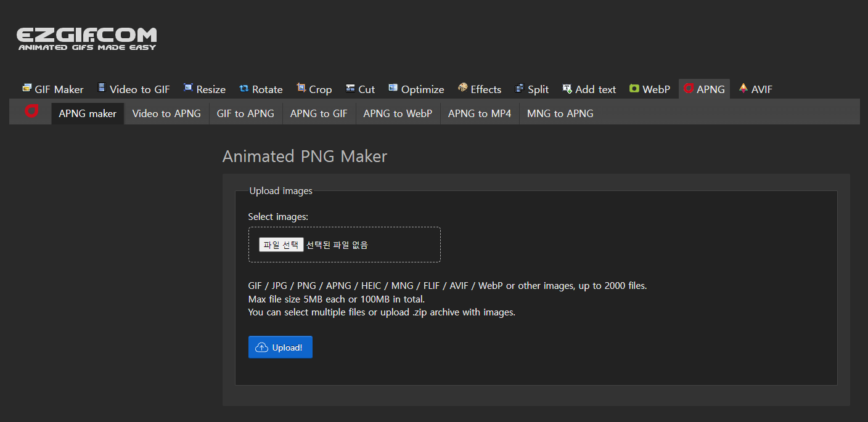
Task: Click the Rotate arrows icon
Action: (x=244, y=89)
